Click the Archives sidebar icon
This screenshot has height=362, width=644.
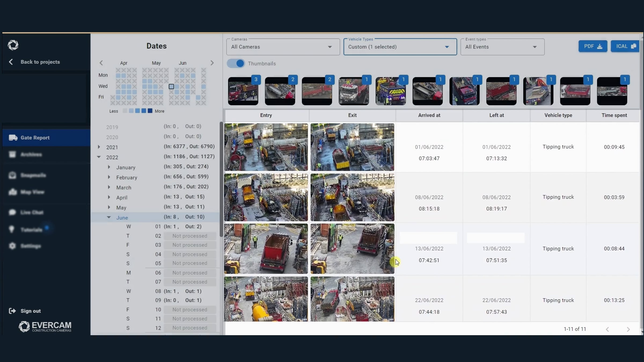[x=12, y=154]
